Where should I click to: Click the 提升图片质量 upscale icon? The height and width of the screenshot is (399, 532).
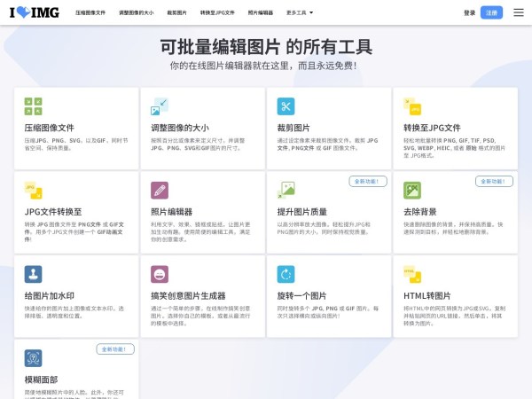tap(286, 190)
